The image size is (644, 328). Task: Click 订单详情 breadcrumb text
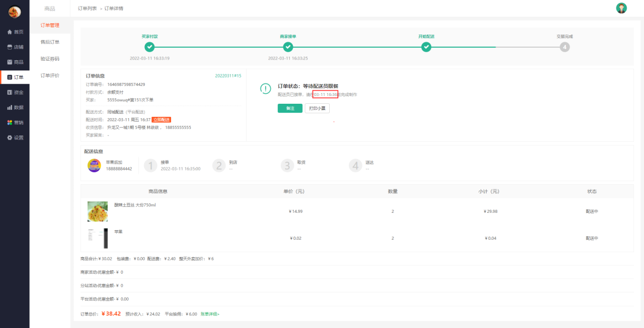coord(114,8)
